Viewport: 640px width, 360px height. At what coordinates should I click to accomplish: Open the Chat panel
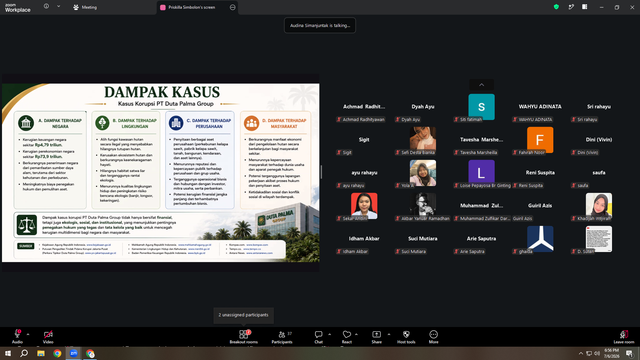click(x=318, y=337)
